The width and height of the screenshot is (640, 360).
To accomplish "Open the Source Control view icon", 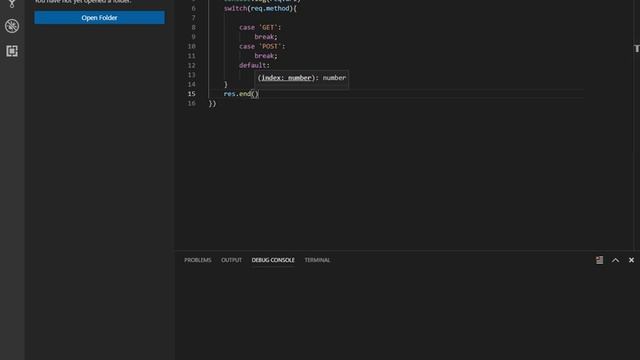I will [12, 3].
